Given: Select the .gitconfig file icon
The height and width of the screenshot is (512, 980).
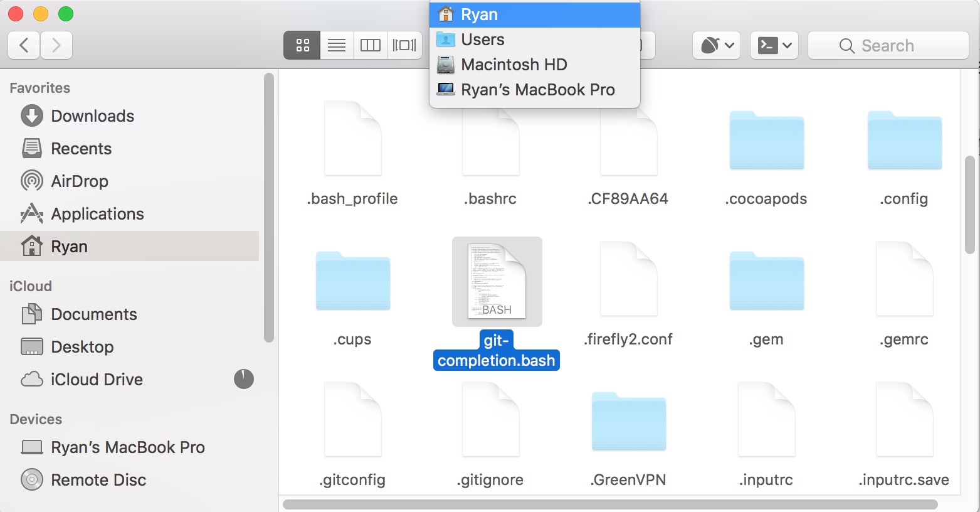Looking at the screenshot, I should [353, 419].
